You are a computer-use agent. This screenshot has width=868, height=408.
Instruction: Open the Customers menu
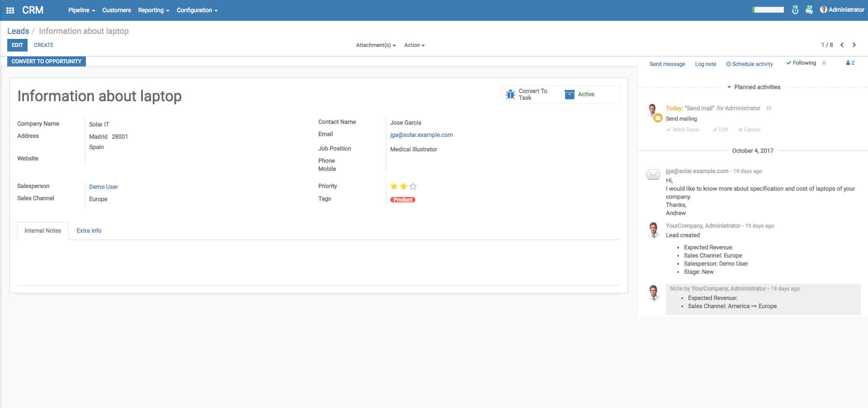coord(116,10)
